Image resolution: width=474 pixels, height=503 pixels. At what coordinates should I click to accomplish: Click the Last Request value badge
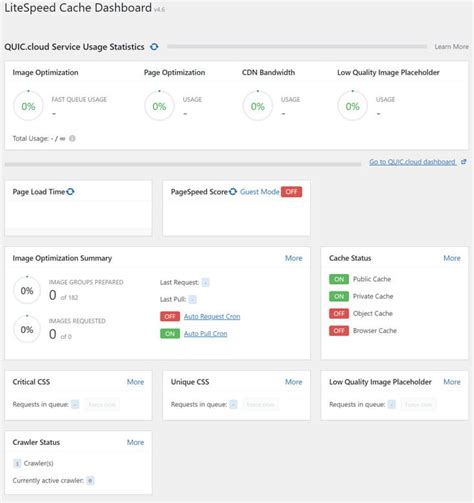pyautogui.click(x=206, y=283)
